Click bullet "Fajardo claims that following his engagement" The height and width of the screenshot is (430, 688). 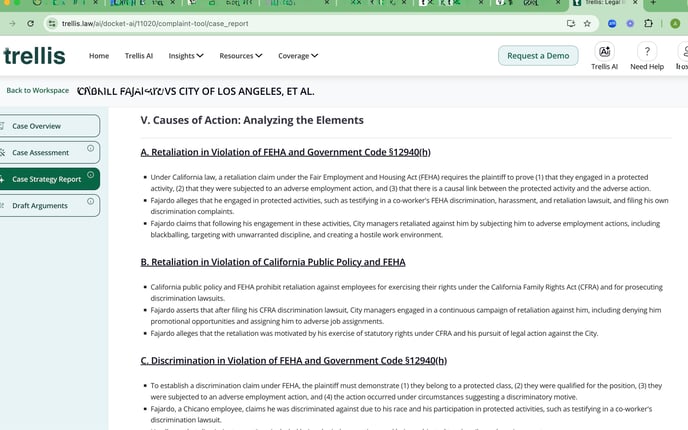coord(405,229)
